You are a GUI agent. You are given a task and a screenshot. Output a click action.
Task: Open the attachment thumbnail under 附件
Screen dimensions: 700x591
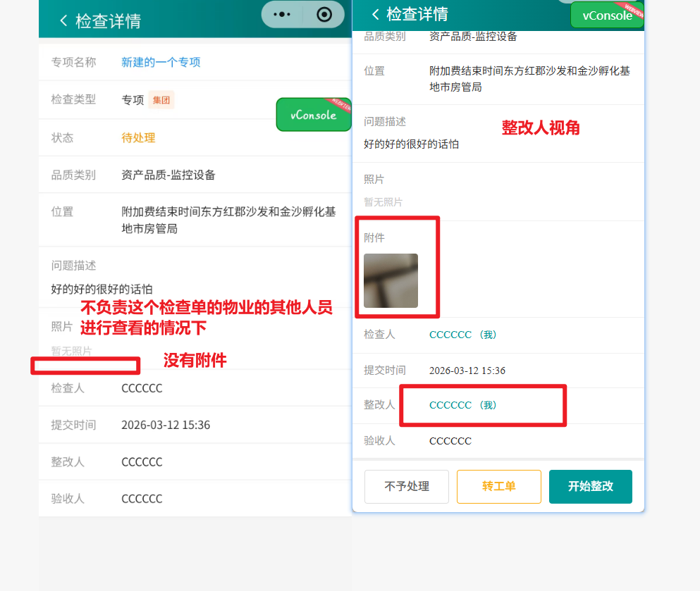[391, 280]
